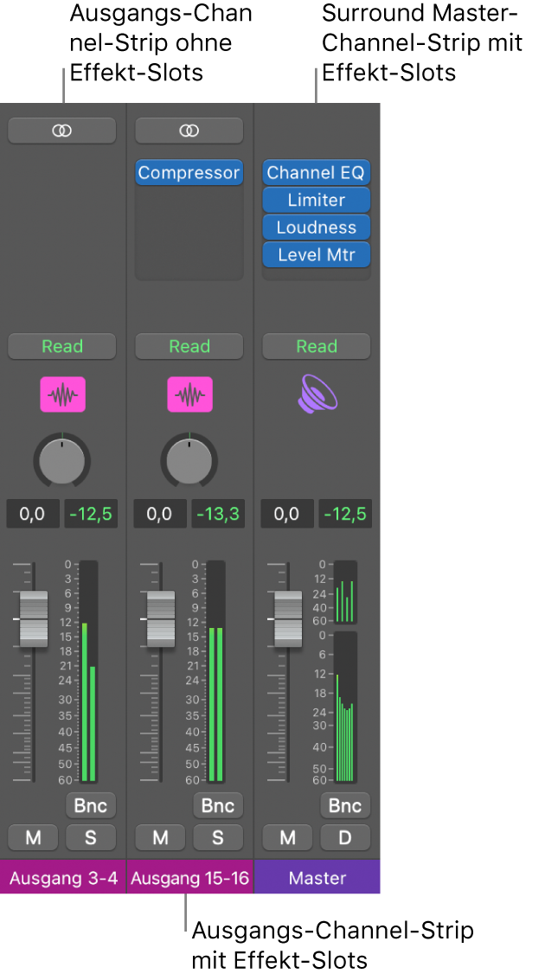Toggle the D dim button on Master

coord(346,837)
